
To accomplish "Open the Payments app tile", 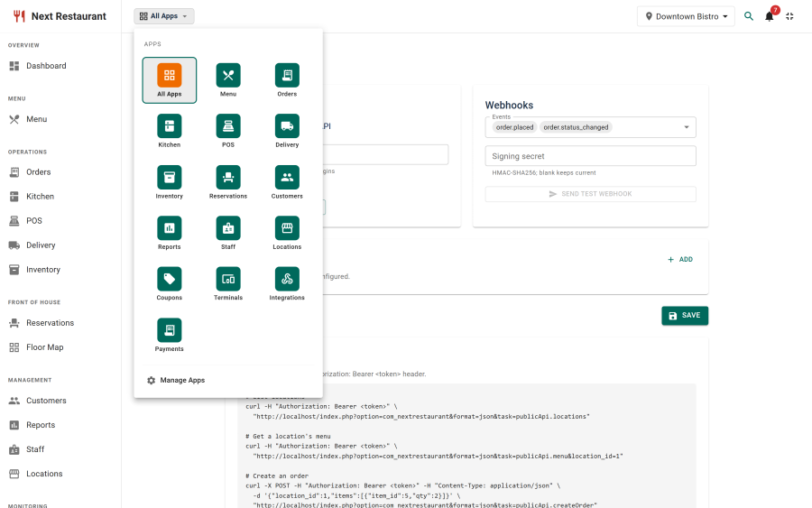I will point(170,335).
